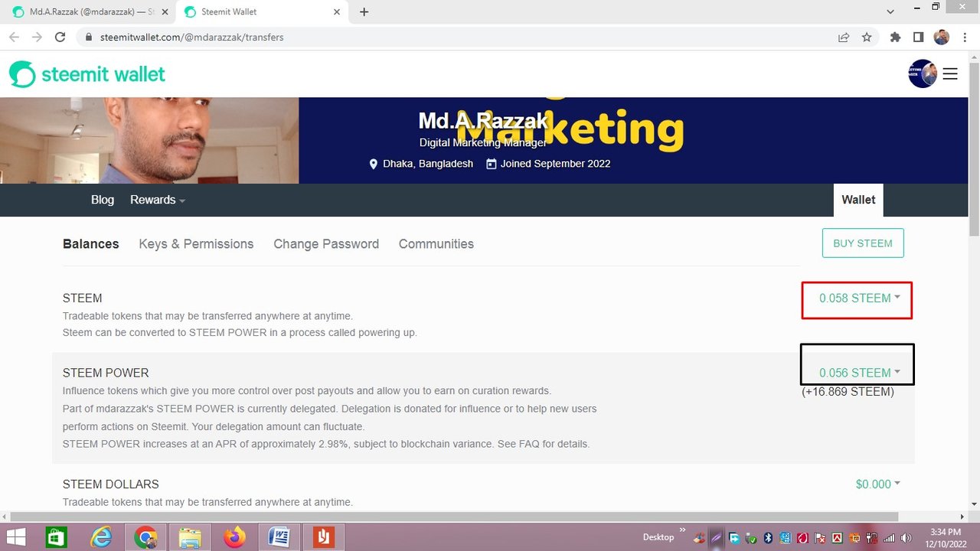Click the safely remove hardware tray icon
Screen dimensions: 980x551
750,538
